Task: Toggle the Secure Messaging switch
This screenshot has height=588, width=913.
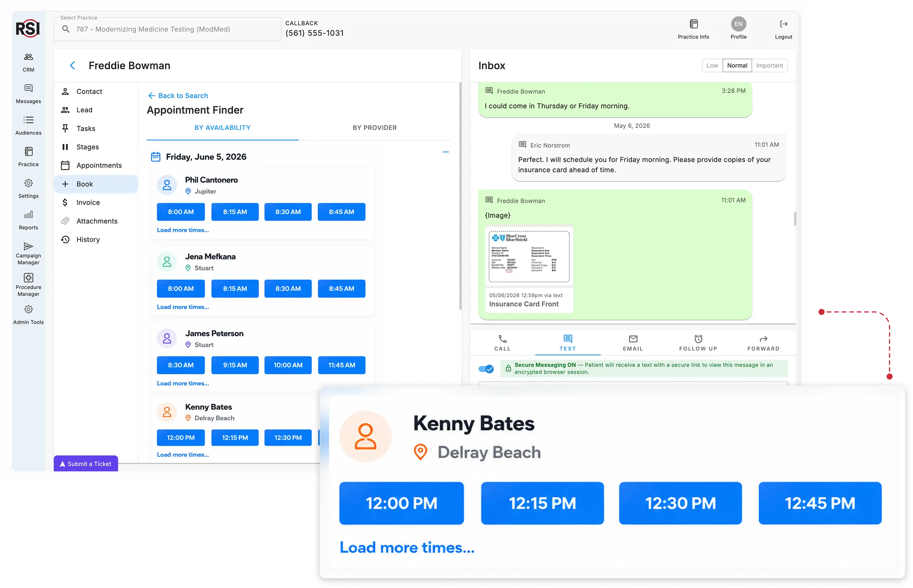Action: click(x=486, y=369)
